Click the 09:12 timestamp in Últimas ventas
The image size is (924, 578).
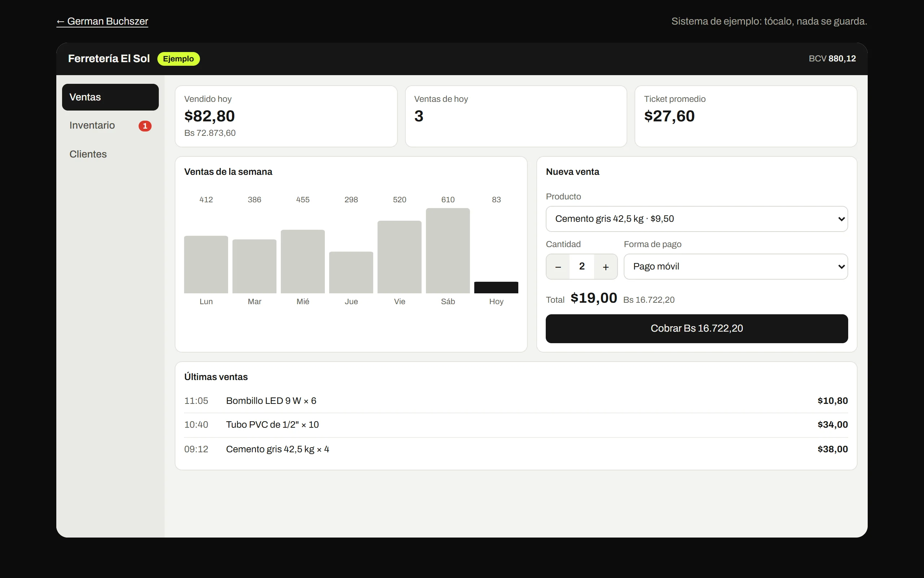tap(196, 449)
